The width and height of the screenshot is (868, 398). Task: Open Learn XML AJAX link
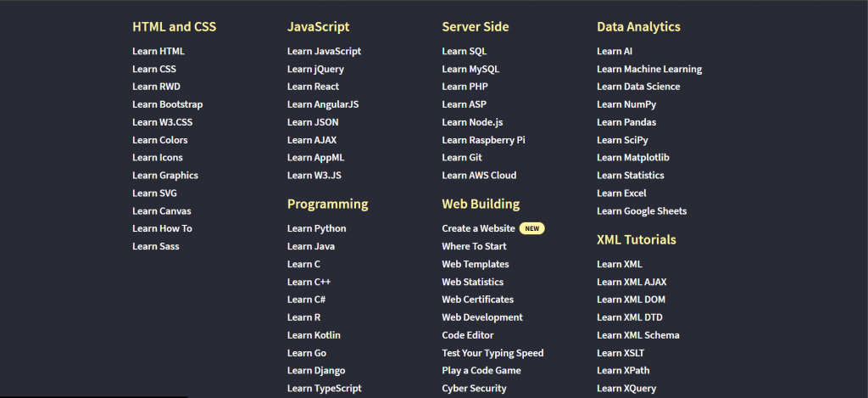[632, 282]
